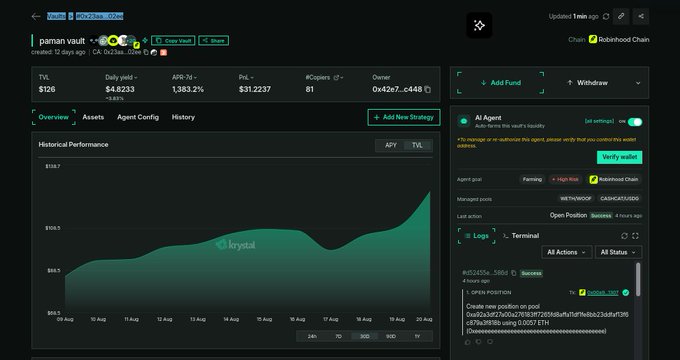
Task: Click the AI Agent robot icon
Action: pyautogui.click(x=464, y=121)
